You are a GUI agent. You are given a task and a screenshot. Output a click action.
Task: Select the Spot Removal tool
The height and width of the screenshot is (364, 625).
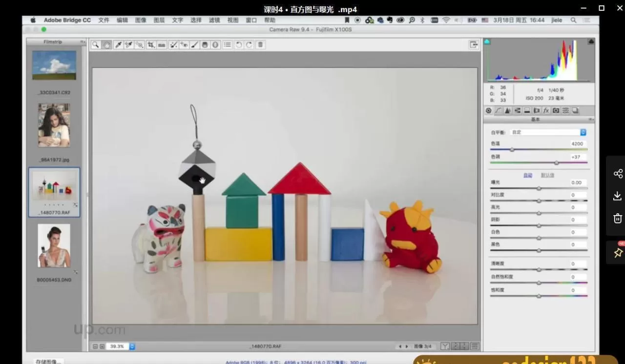[x=173, y=45]
